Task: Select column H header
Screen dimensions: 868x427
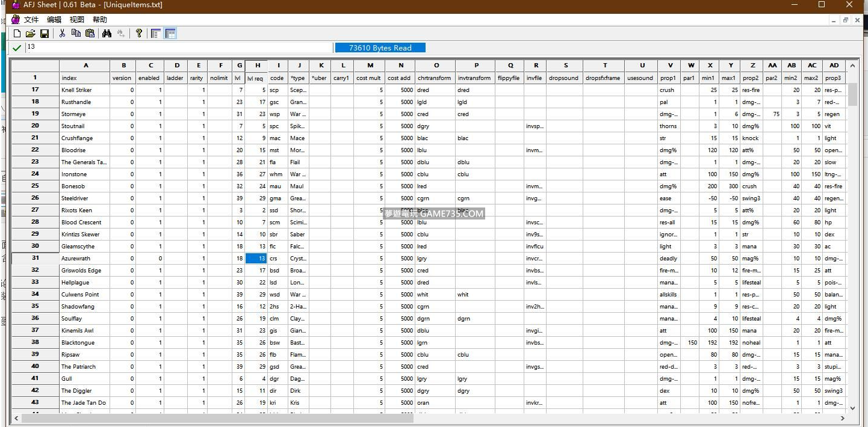Action: [x=257, y=66]
